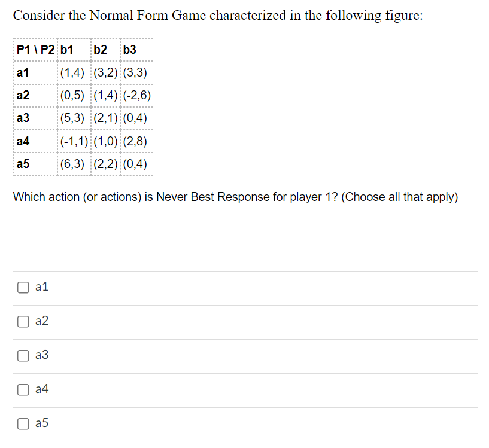The image size is (489, 448).
Task: Check the a3 answer checkbox
Action: point(23,355)
